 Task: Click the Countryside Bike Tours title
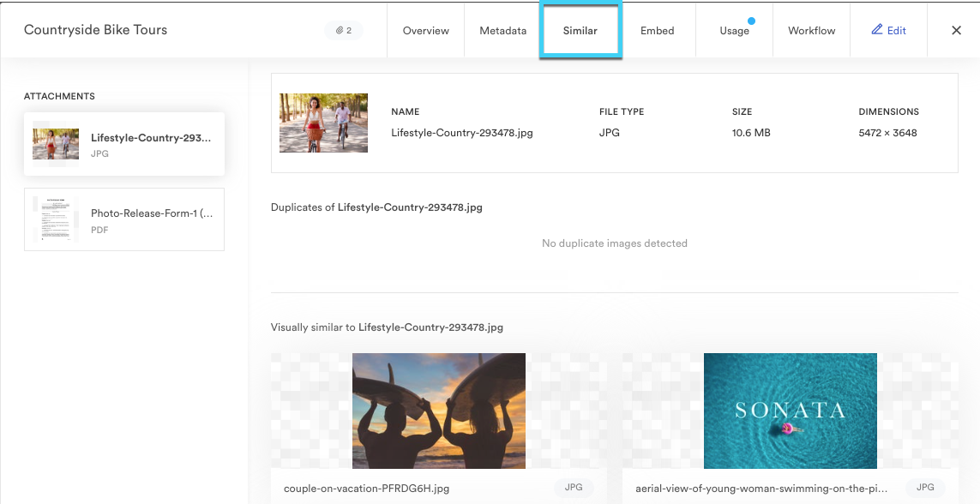pos(96,30)
